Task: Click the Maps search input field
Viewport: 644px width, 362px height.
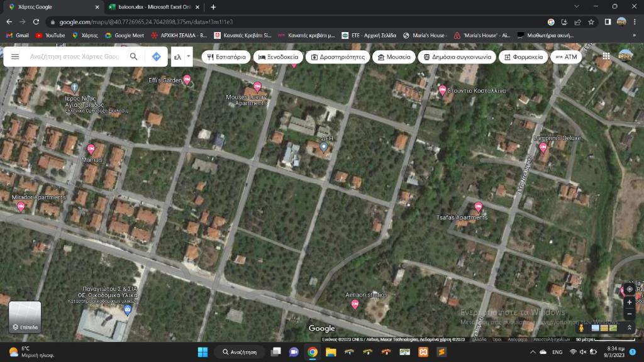Action: pos(75,57)
